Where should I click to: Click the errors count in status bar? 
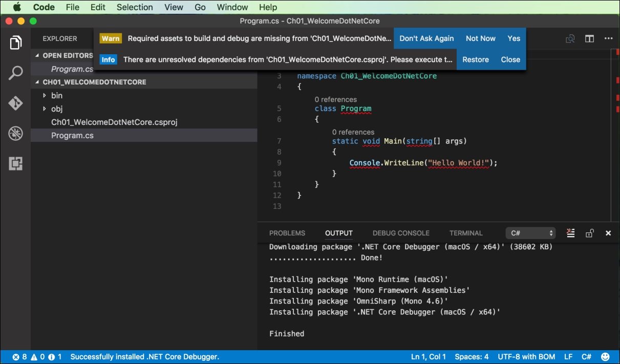[19, 357]
